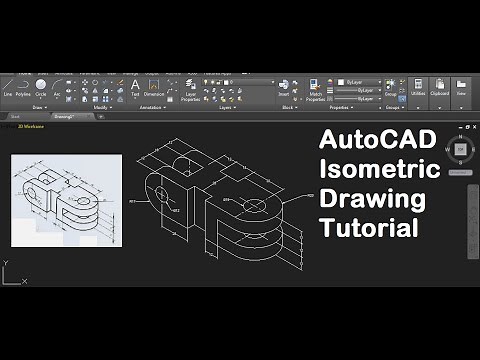
Task: Toggle Group Selection on or off
Action: 402,99
